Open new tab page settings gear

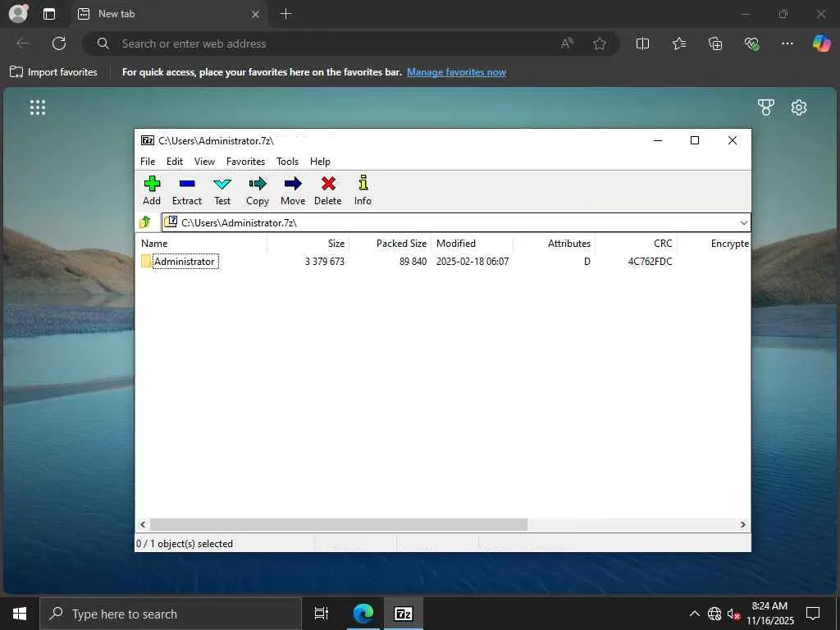[x=799, y=107]
